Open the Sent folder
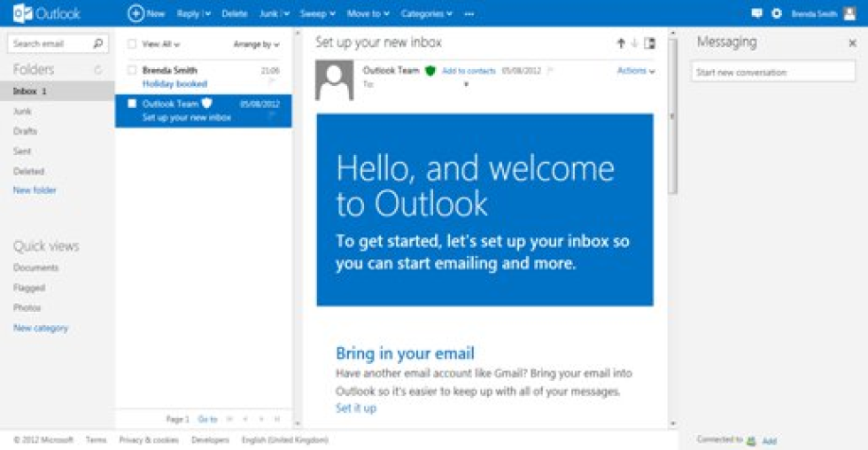 click(22, 151)
